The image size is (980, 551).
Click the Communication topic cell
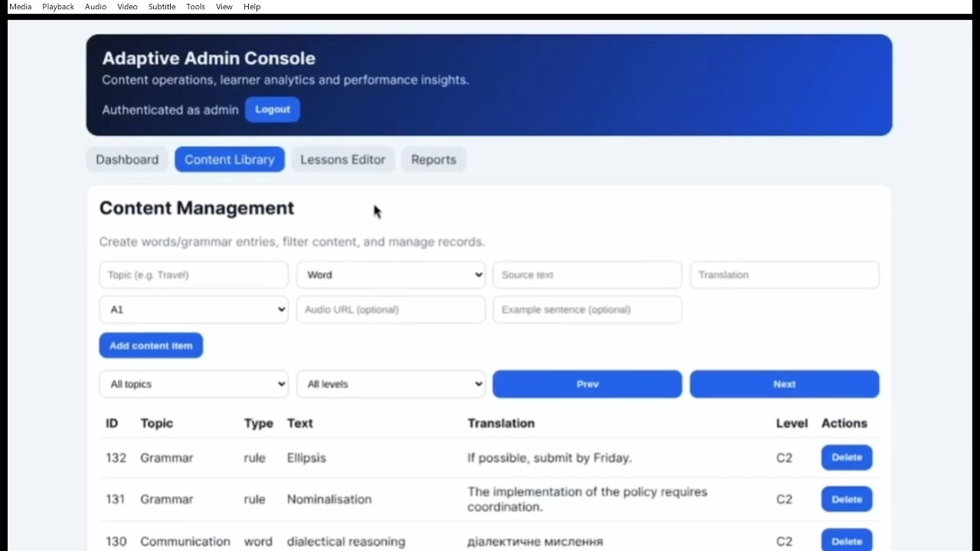(x=185, y=541)
